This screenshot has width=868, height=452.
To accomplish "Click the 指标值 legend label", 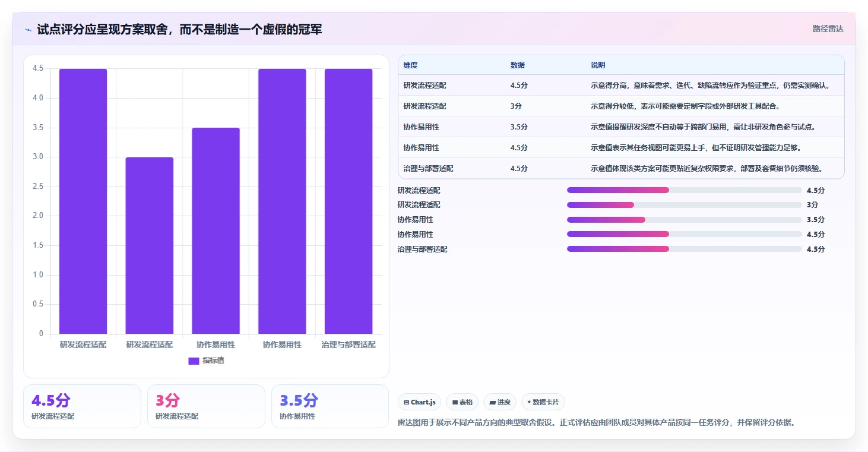I will (213, 361).
